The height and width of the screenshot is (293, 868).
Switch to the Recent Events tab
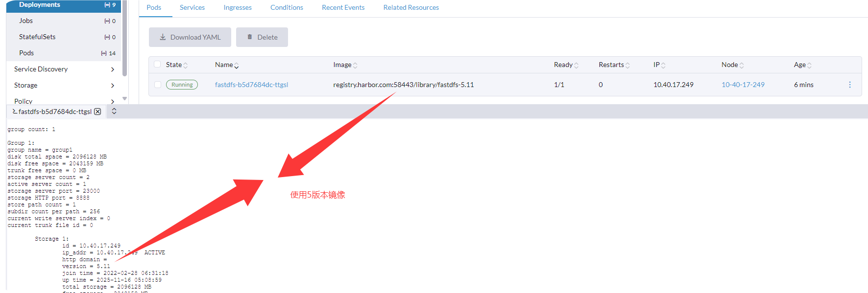coord(343,7)
